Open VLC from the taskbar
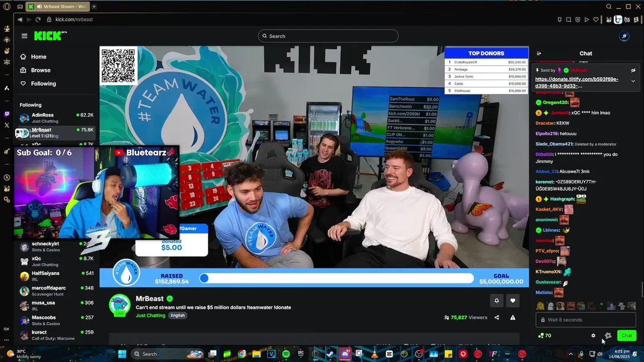The height and width of the screenshot is (362, 644). click(x=374, y=354)
